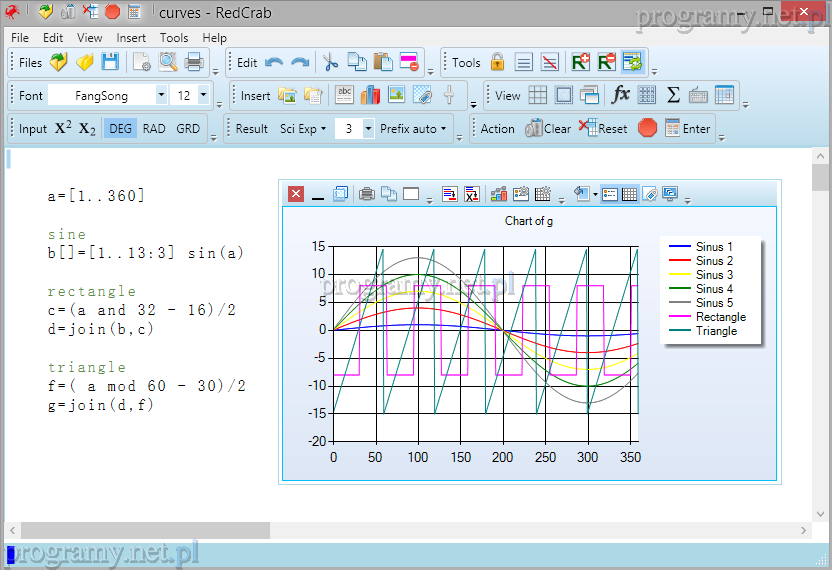The width and height of the screenshot is (832, 570).
Task: Open the Tools menu
Action: pos(174,38)
